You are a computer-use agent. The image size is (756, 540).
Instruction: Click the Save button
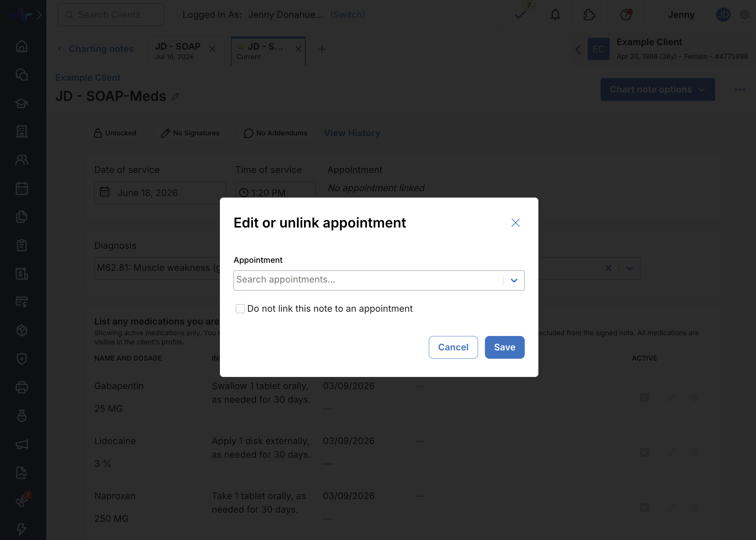(505, 347)
